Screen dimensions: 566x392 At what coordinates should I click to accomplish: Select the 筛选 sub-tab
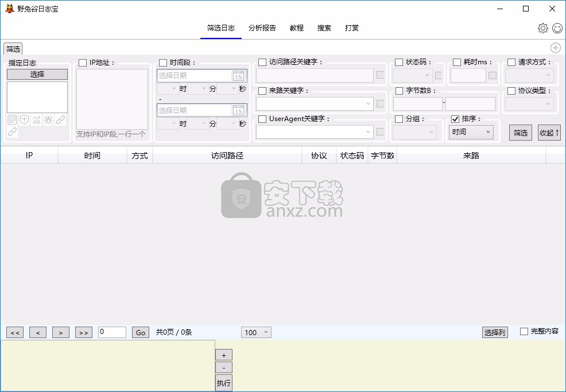coord(13,49)
